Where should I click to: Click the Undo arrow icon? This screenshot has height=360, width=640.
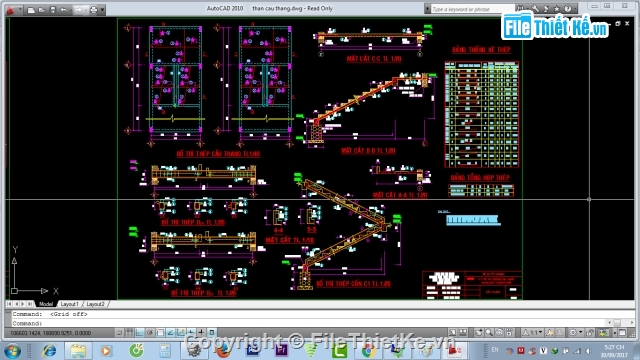coord(64,10)
